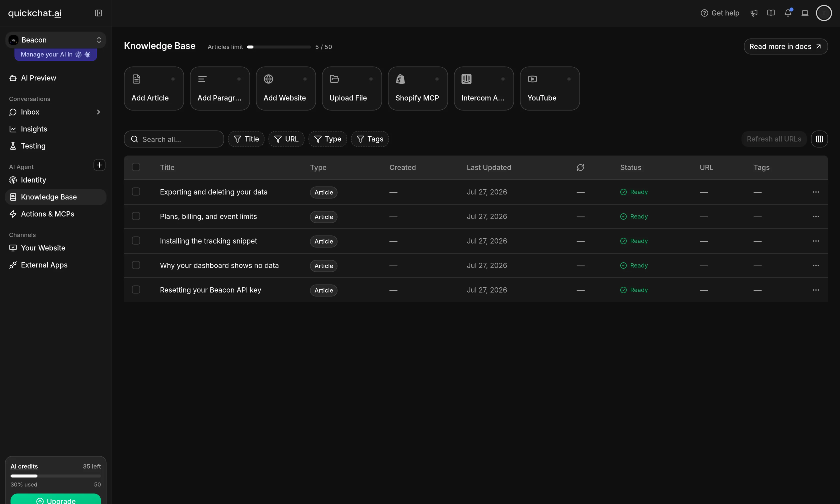Click the laptop icon in top bar
This screenshot has width=840, height=504.
(805, 13)
